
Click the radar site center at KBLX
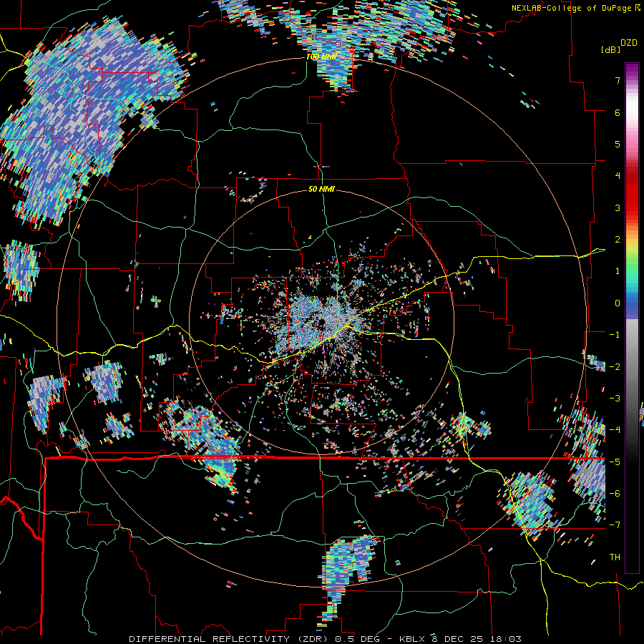click(321, 321)
